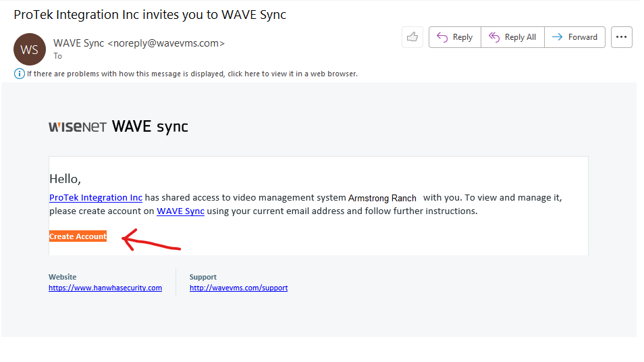This screenshot has height=362, width=644.
Task: Click the orange Create Account button
Action: pyautogui.click(x=78, y=236)
